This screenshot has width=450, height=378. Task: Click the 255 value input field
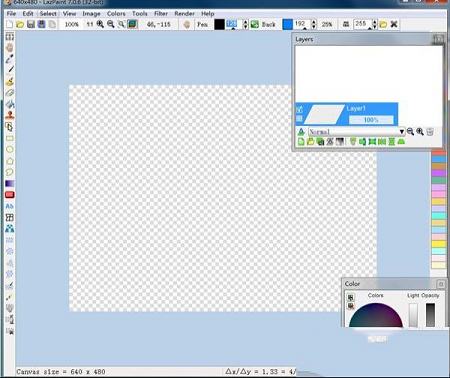click(363, 24)
